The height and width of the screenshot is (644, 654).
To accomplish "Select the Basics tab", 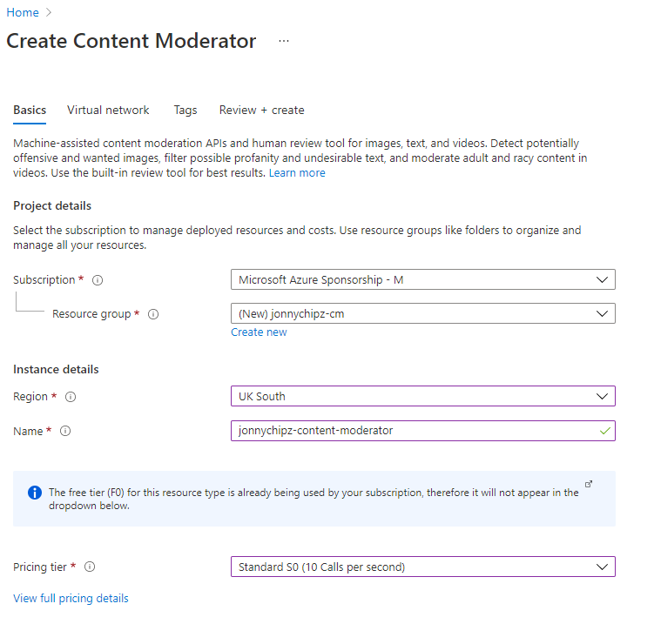I will [x=30, y=111].
